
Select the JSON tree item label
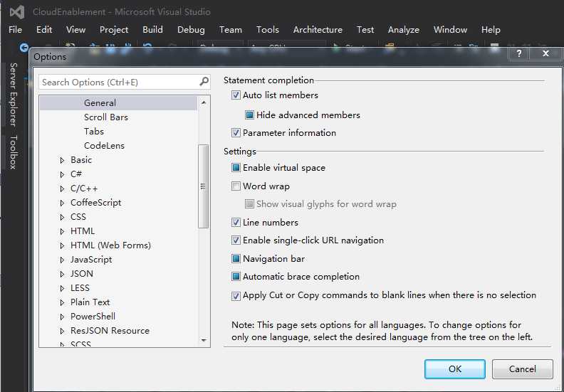click(x=82, y=274)
